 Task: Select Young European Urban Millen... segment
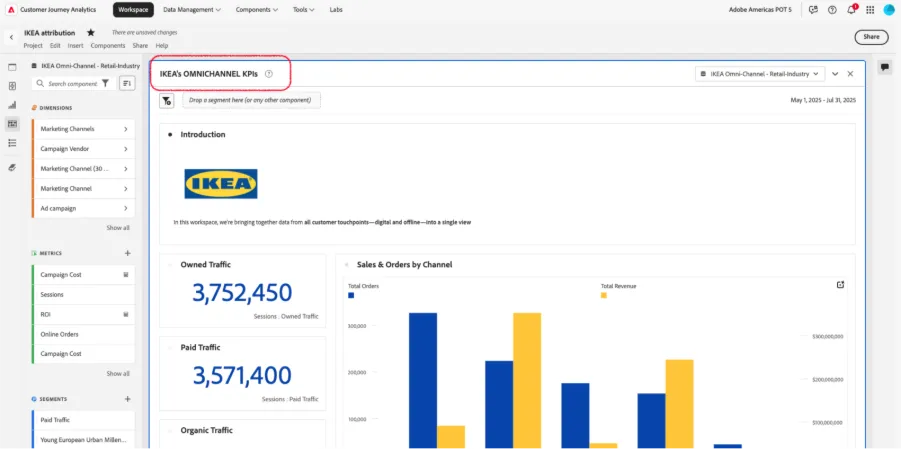pos(84,440)
